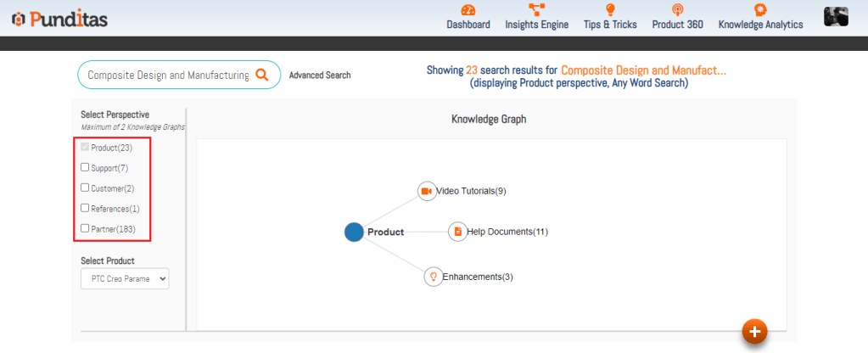Click the Dashboard gauge icon
Screen dimensions: 868x353
click(x=468, y=10)
